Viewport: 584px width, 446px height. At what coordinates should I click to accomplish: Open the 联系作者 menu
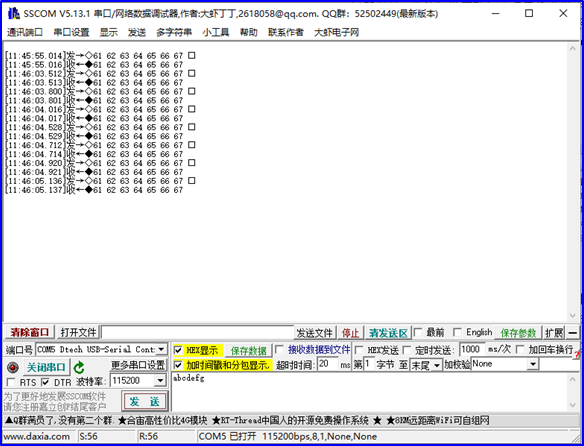(x=286, y=32)
